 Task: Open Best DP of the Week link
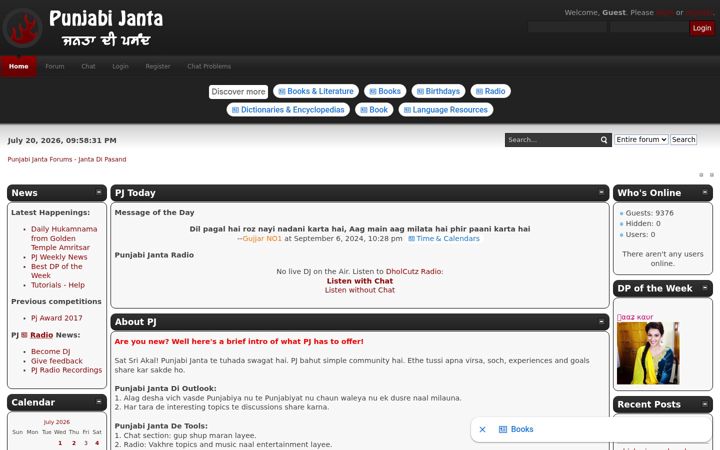[x=56, y=271]
